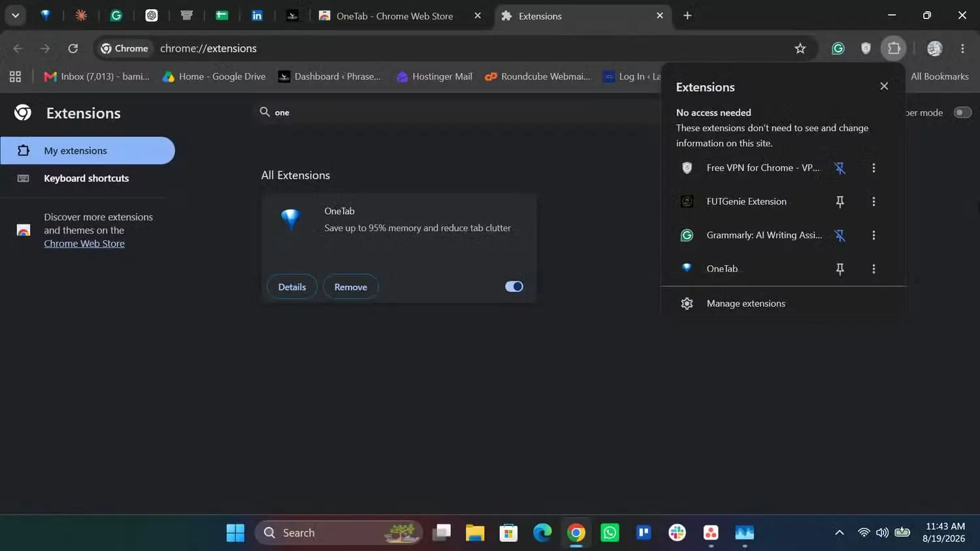This screenshot has width=980, height=551.
Task: Close the Extensions popup panel
Action: click(884, 86)
